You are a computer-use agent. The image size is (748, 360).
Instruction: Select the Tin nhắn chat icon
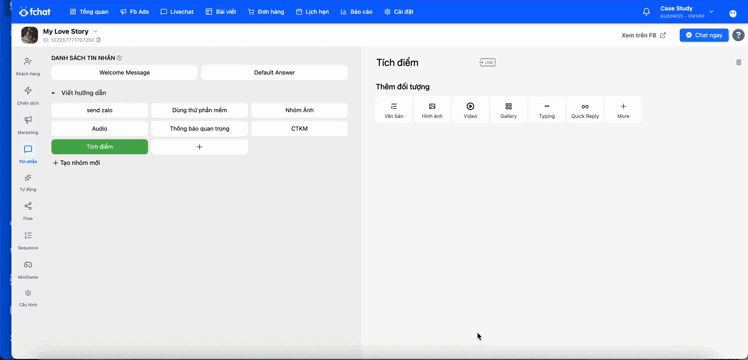pyautogui.click(x=28, y=149)
